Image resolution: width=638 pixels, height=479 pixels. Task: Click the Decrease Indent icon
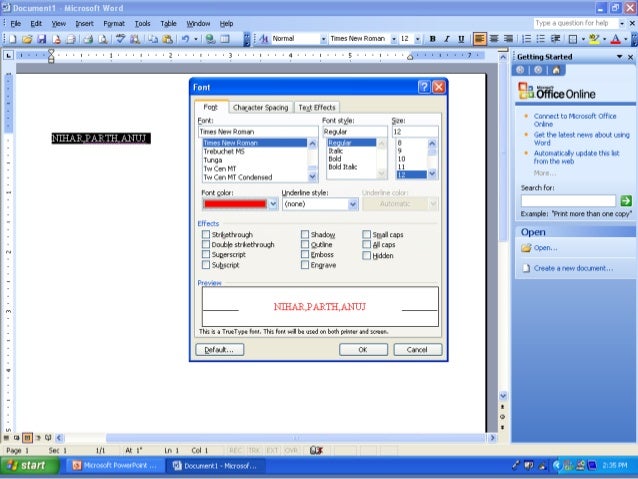pyautogui.click(x=555, y=39)
